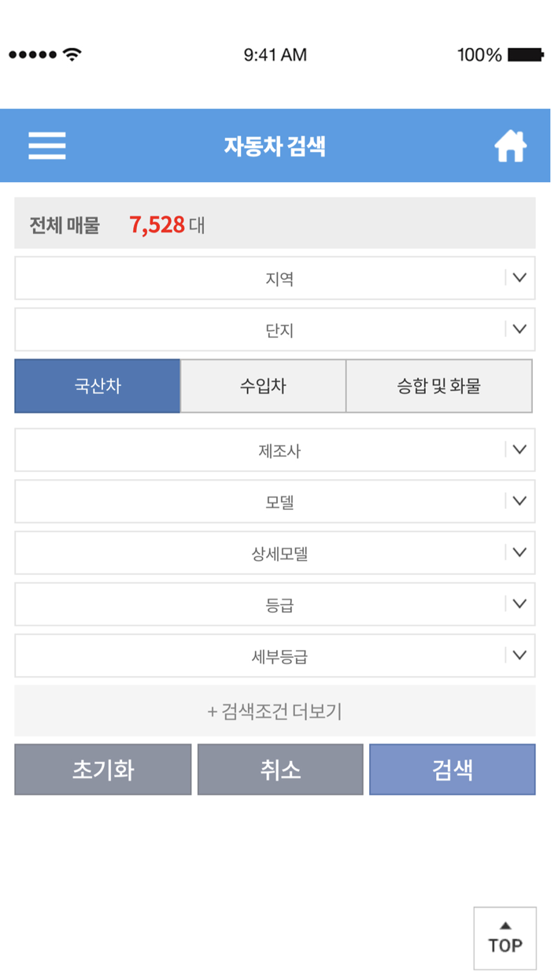This screenshot has width=551, height=980.
Task: Tap the dropdown chevron next to 지역
Action: (x=518, y=278)
